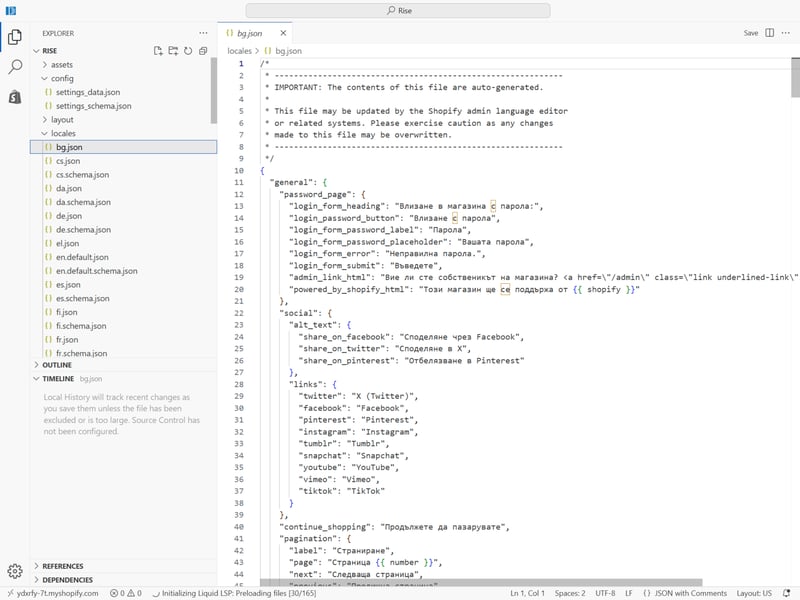Refresh the Explorer file tree
Viewport: 800px width, 600px height.
(188, 50)
